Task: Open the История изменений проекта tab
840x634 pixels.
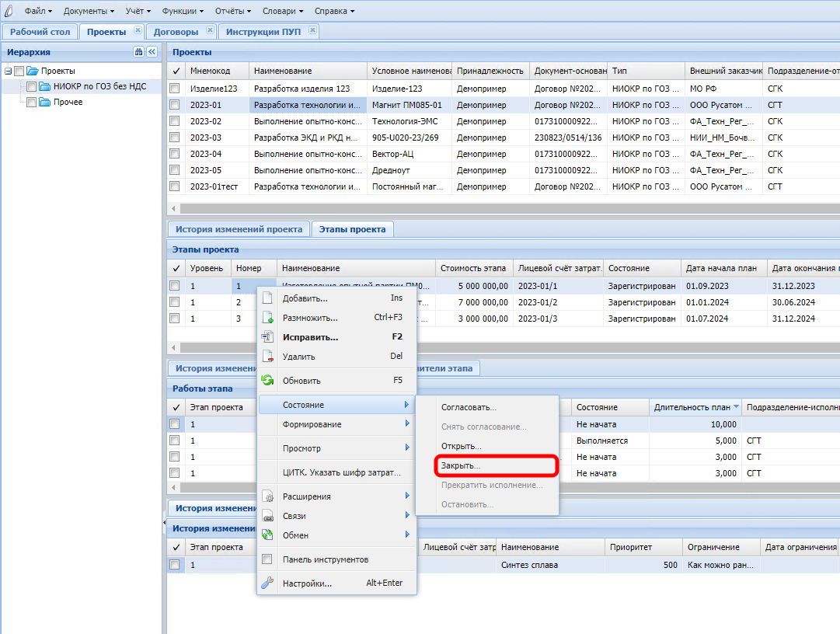Action: pyautogui.click(x=239, y=229)
